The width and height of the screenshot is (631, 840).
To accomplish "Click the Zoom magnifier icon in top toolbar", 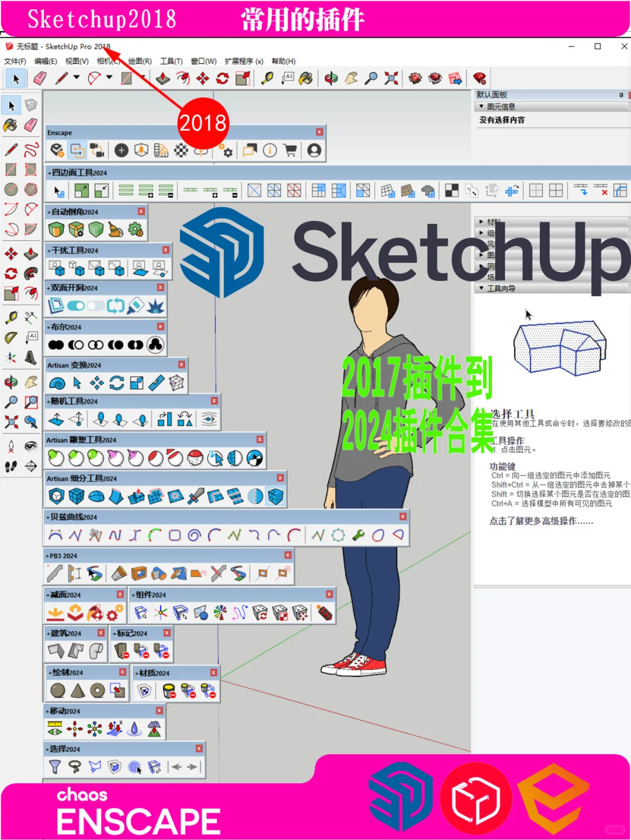I will (x=370, y=77).
